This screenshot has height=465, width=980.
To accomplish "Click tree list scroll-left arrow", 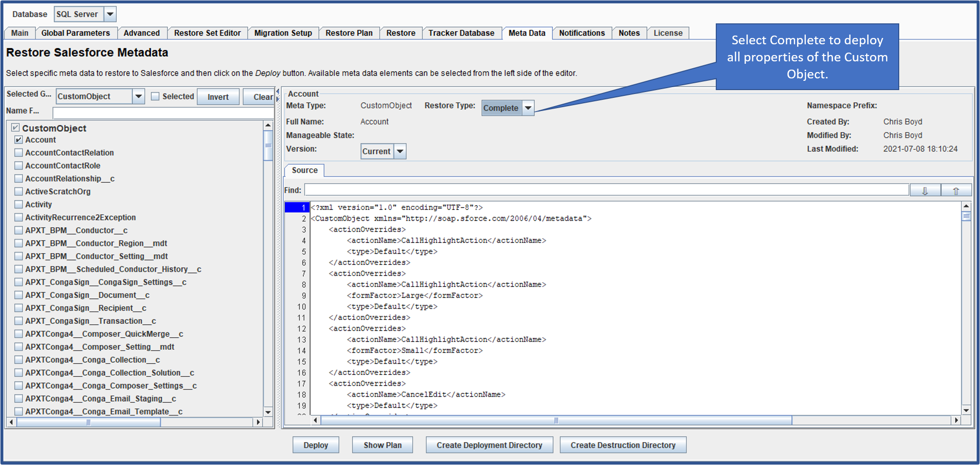I will click(x=11, y=422).
